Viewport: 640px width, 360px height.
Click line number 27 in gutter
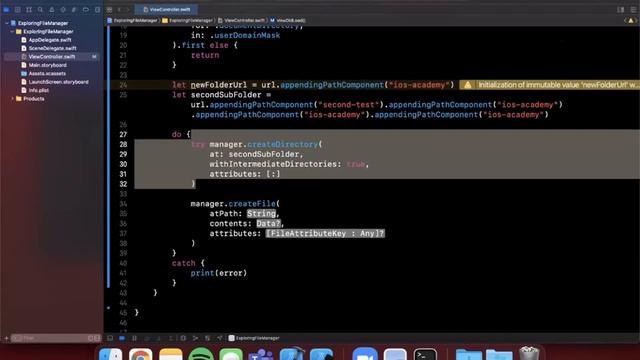click(x=123, y=135)
